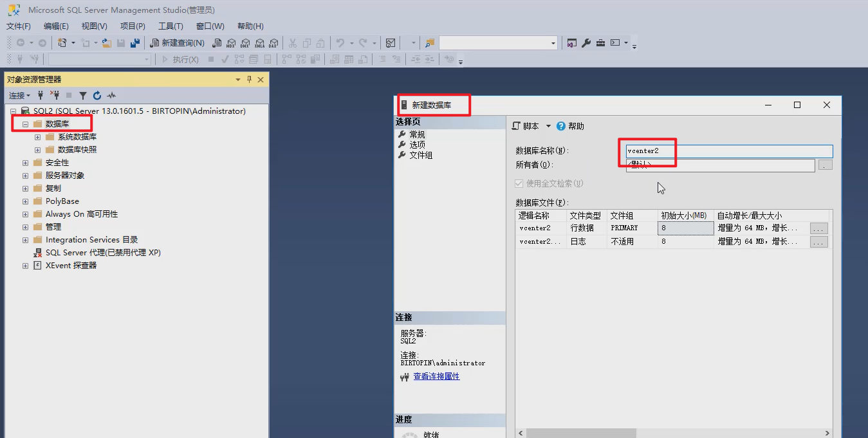Click the 脚本 button in dialog
The image size is (868, 438).
coord(526,126)
